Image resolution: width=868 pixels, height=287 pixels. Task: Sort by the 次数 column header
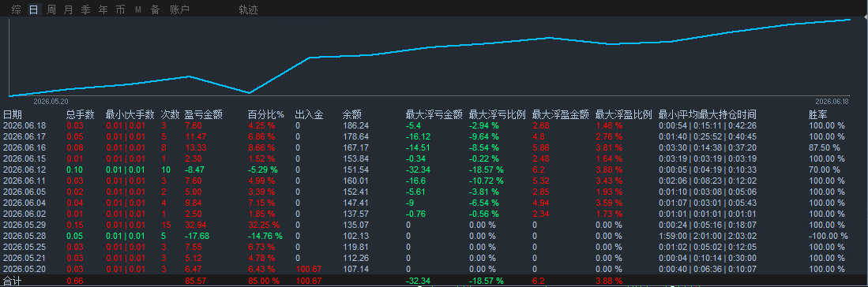(171, 114)
